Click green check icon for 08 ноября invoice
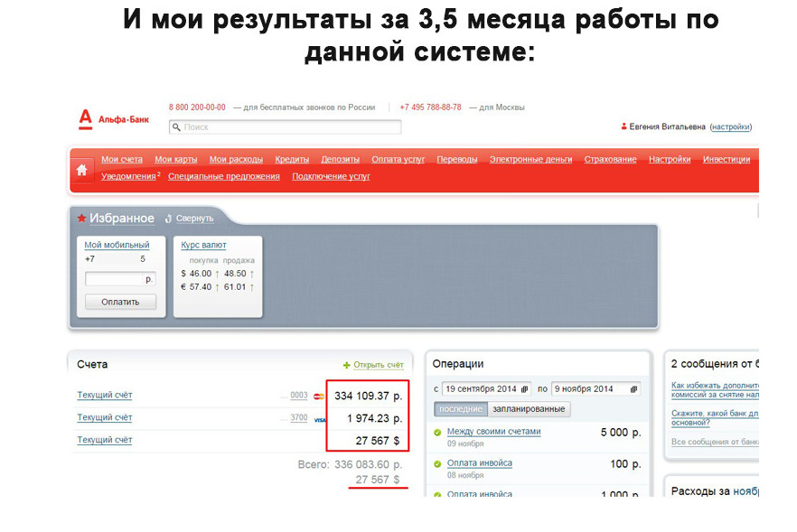This screenshot has height=532, width=797. tap(437, 464)
